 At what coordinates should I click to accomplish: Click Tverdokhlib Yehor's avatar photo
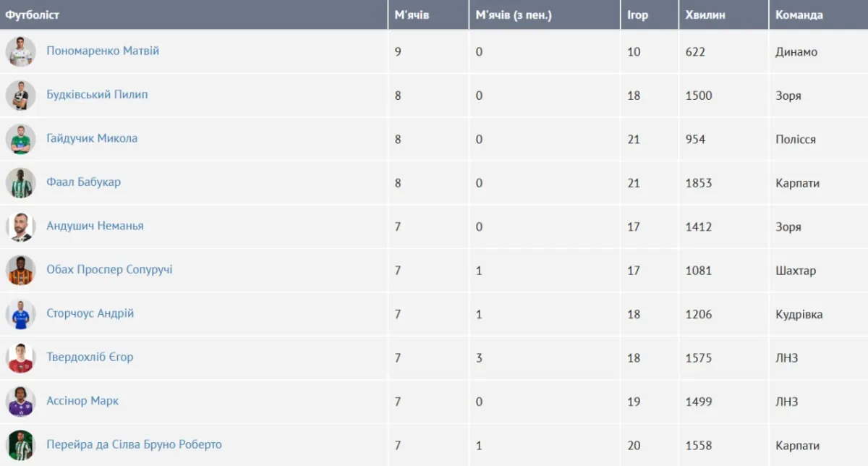[20, 357]
